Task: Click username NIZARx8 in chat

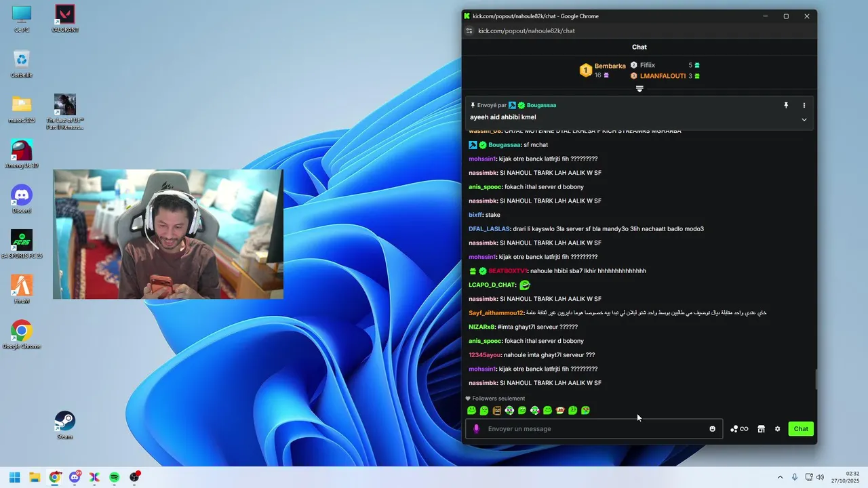Action: [481, 327]
